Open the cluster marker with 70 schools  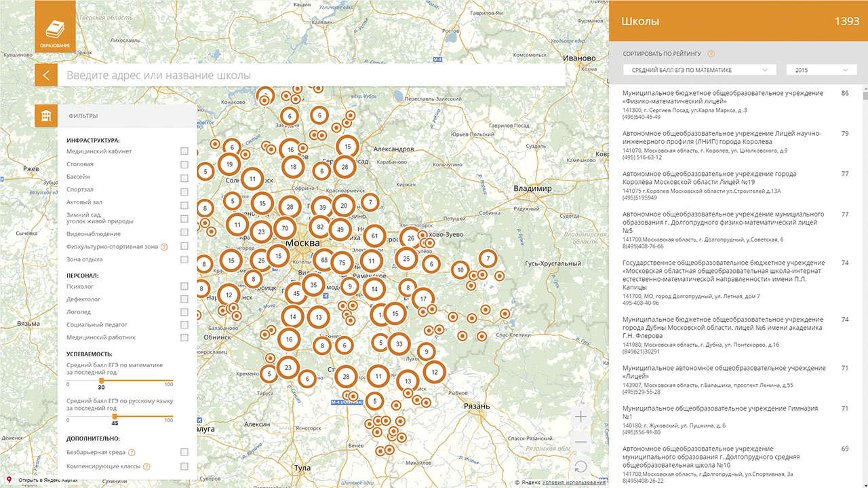pyautogui.click(x=285, y=229)
